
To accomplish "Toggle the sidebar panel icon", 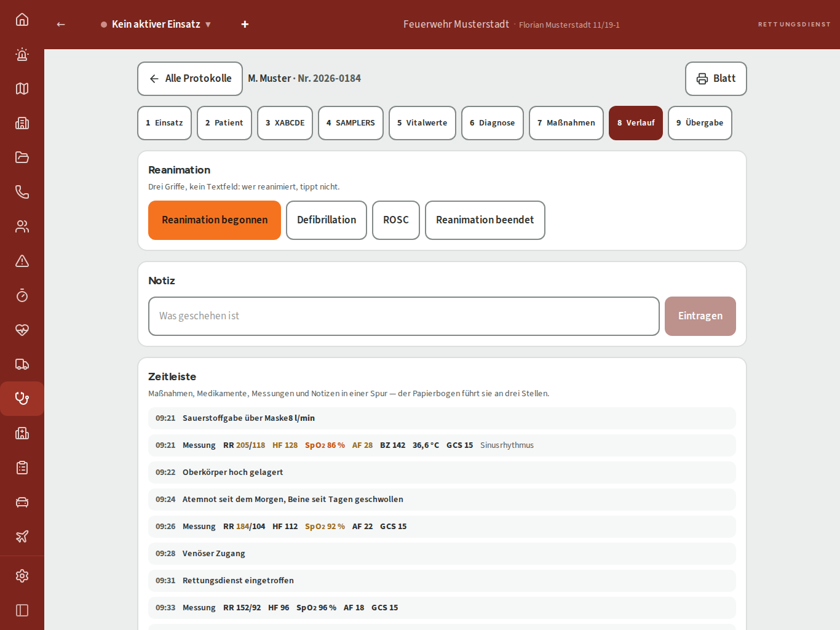I will 22,610.
